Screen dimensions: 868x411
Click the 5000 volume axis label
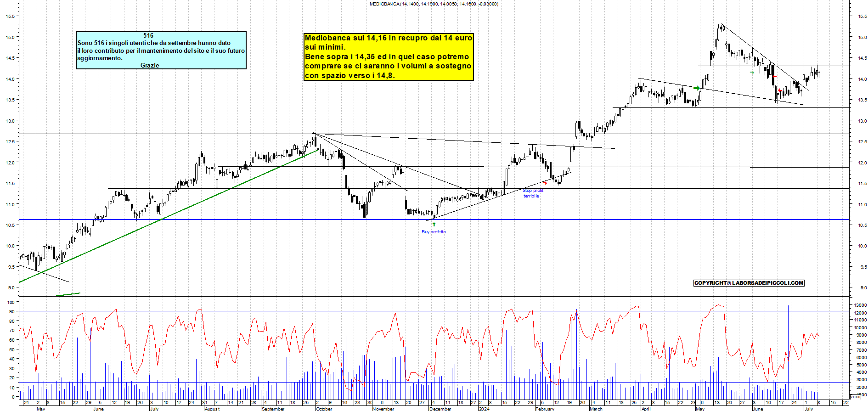861,365
